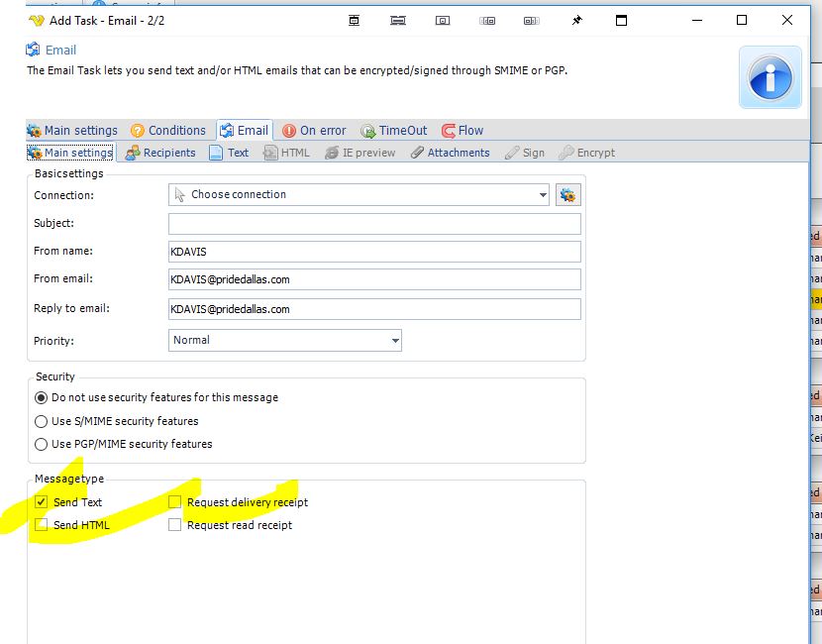This screenshot has width=822, height=644.
Task: Click the pin icon in title bar
Action: 577,21
